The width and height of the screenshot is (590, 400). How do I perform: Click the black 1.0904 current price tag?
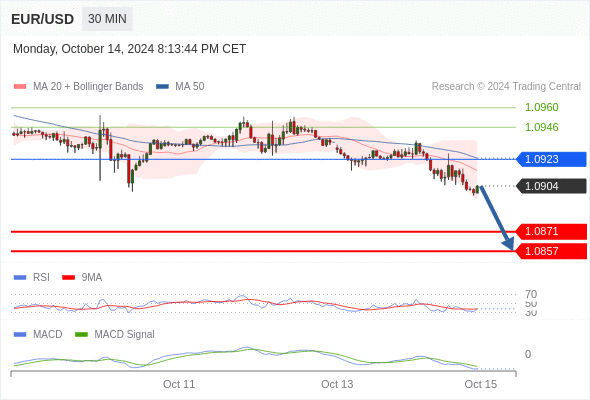pyautogui.click(x=551, y=186)
